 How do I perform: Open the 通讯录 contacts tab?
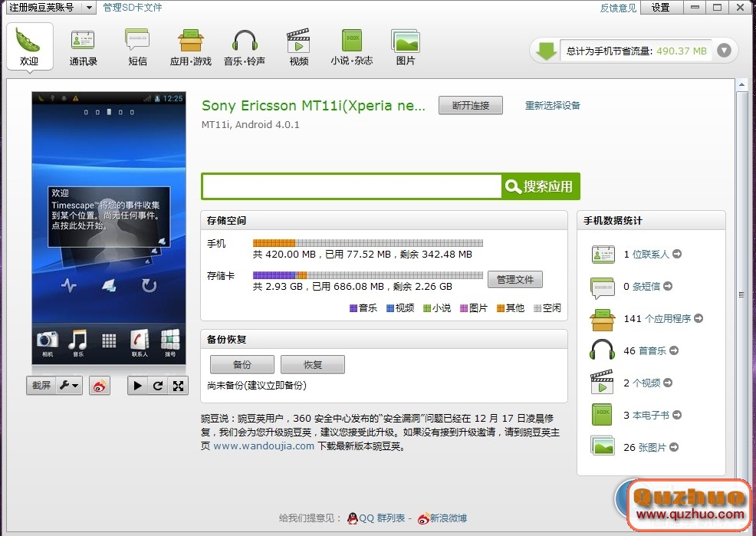(83, 48)
